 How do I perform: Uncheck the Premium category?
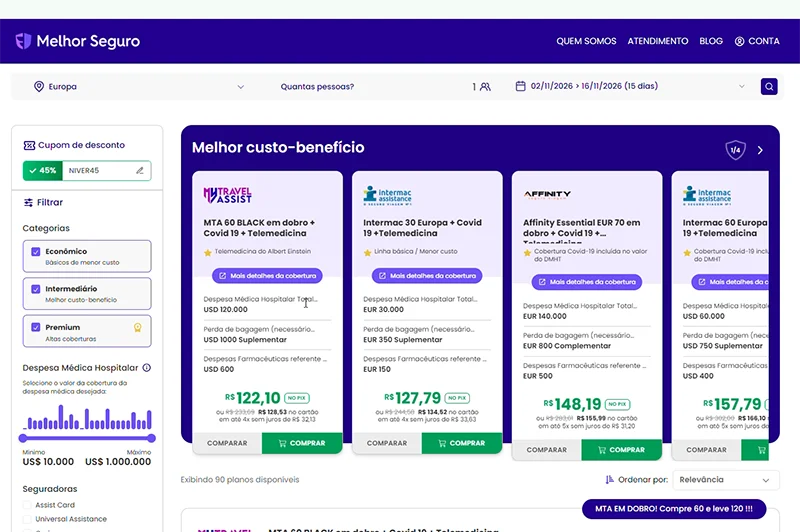36,327
